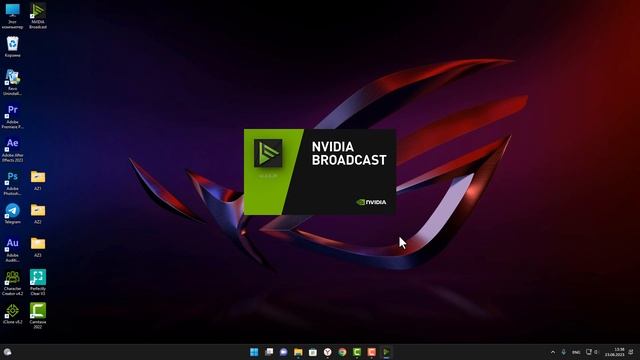Screen dimensions: 640x360
Task: Select the Adobe Premiere Pro shortcut
Action: (x=12, y=116)
